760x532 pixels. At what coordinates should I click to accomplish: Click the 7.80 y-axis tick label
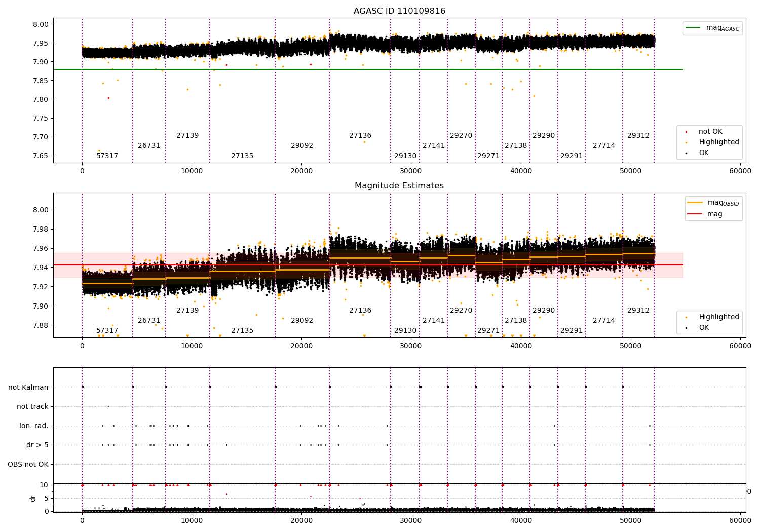[41, 99]
